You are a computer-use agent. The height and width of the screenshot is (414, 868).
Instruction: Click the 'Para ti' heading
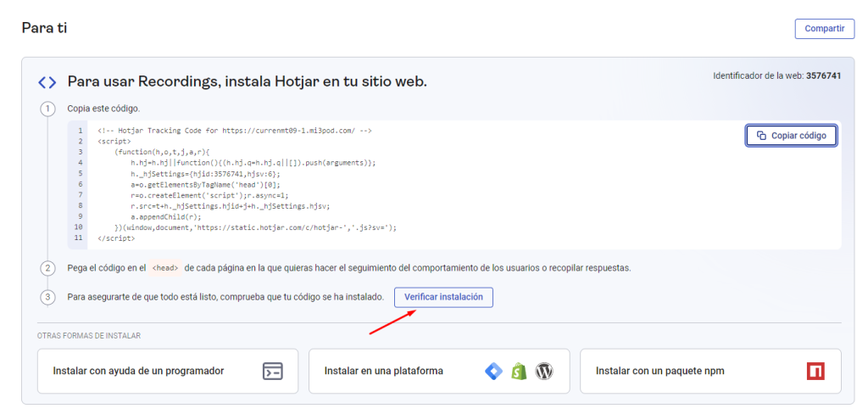(x=44, y=28)
